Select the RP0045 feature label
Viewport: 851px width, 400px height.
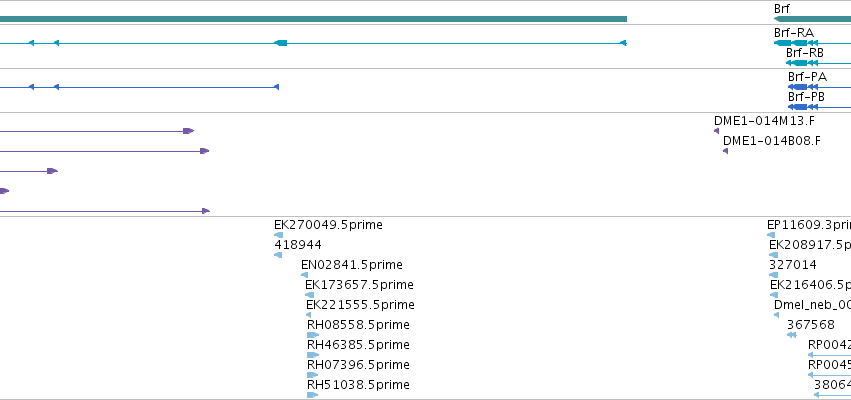tap(829, 365)
